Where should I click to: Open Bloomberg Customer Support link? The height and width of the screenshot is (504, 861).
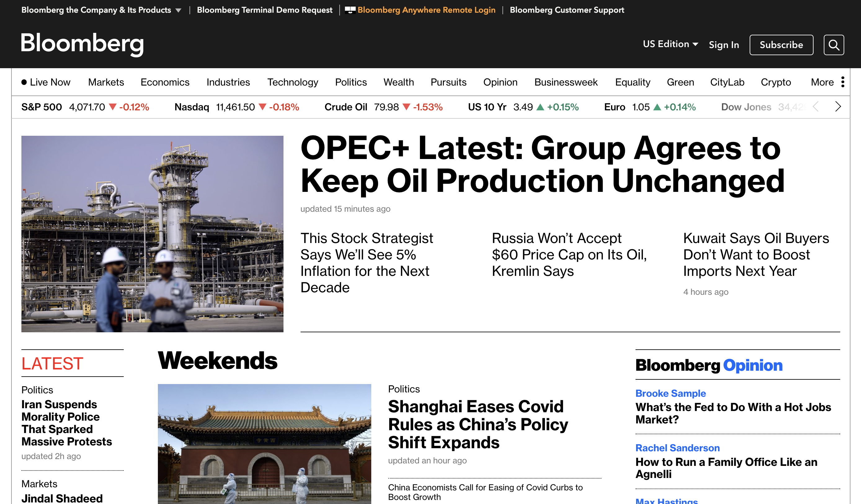[x=567, y=10]
